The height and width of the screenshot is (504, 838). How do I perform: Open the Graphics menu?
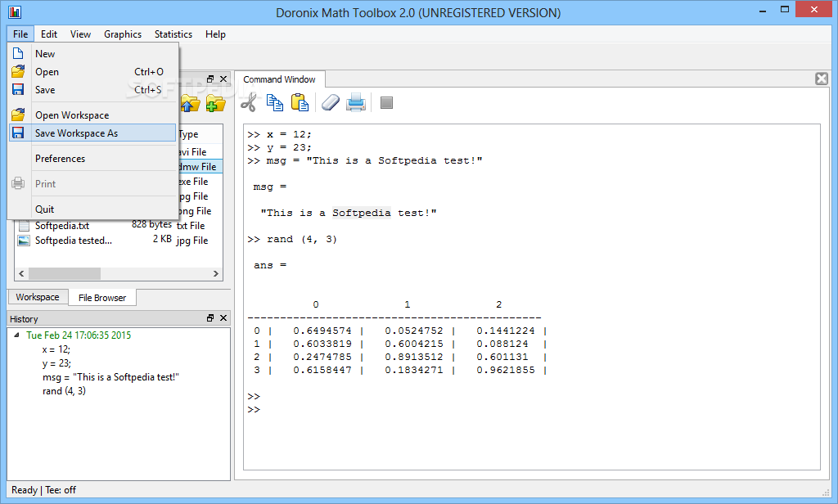[123, 34]
